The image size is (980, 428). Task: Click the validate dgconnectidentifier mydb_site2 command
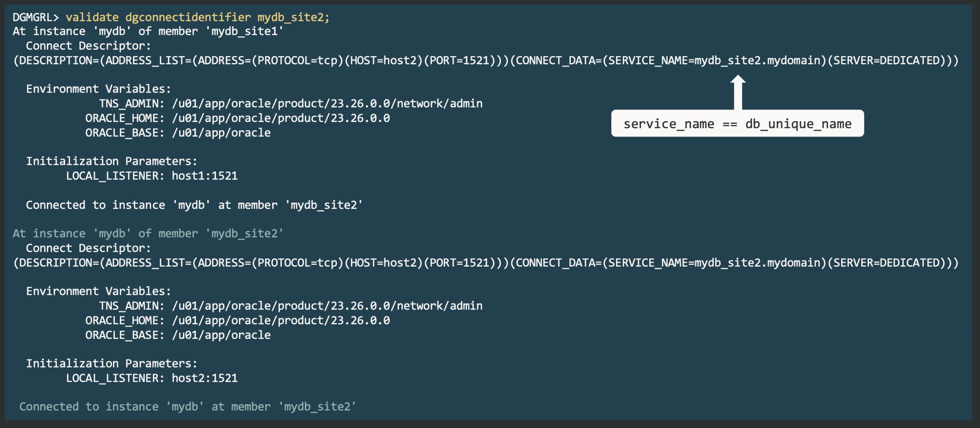197,17
